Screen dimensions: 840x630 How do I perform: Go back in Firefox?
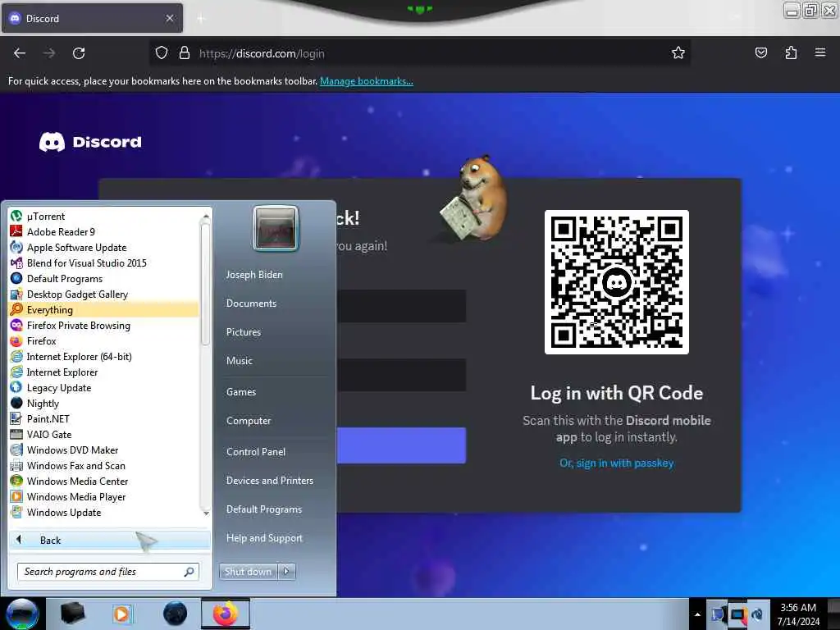click(20, 53)
